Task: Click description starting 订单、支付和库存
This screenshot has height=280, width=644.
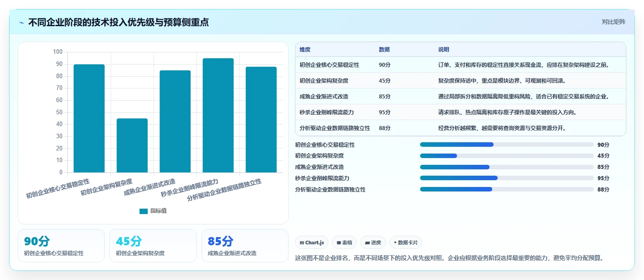Action: click(x=524, y=65)
